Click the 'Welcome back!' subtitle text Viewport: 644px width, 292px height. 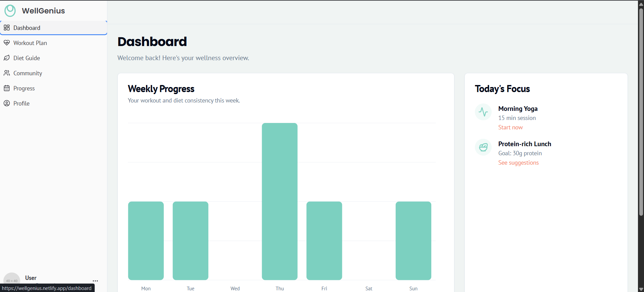tap(183, 58)
